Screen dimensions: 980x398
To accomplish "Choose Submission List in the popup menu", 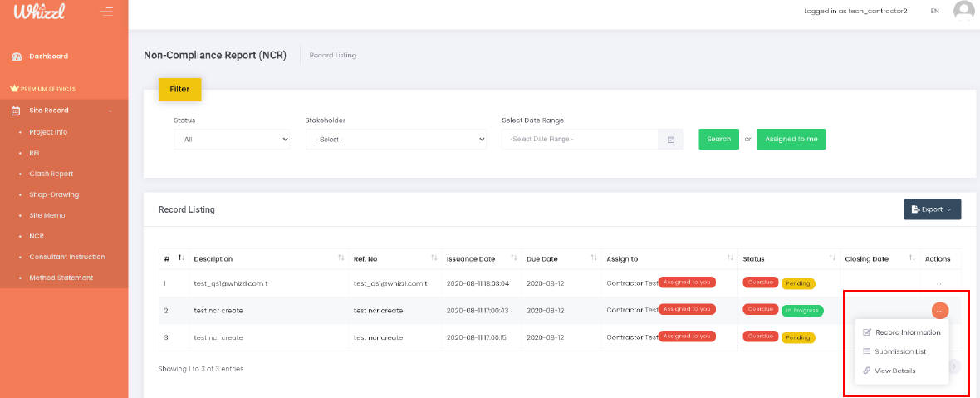I will click(x=900, y=351).
